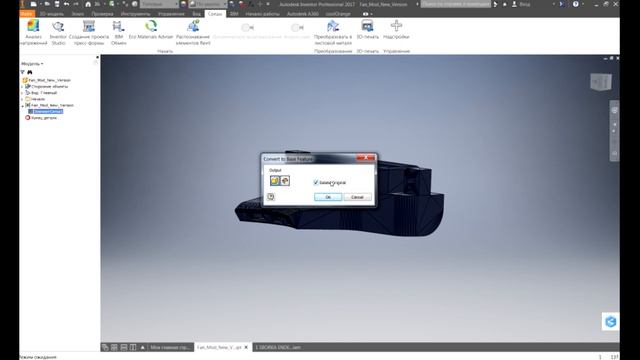The width and height of the screenshot is (640, 360).
Task: Open the 3D print environment
Action: tap(367, 30)
